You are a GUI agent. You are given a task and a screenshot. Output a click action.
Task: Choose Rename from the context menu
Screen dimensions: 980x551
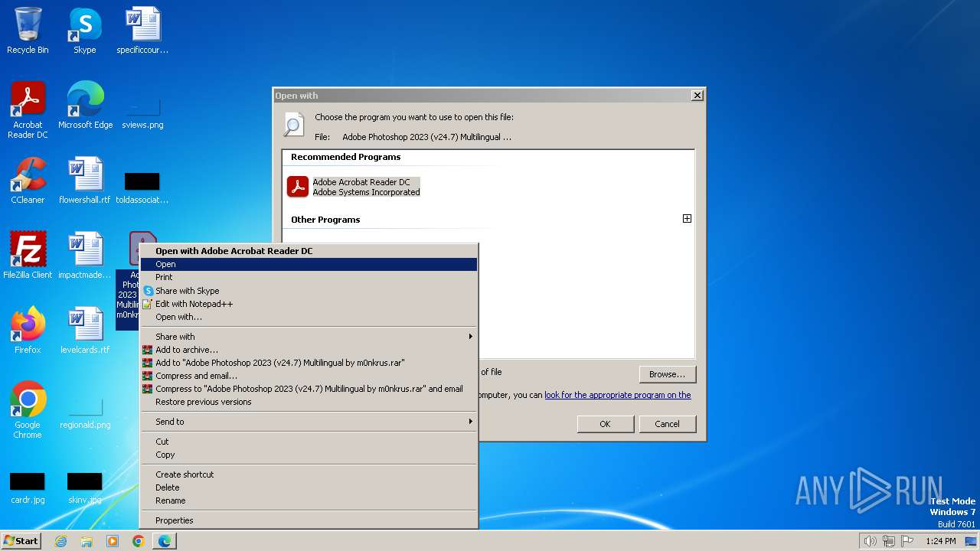(308, 500)
